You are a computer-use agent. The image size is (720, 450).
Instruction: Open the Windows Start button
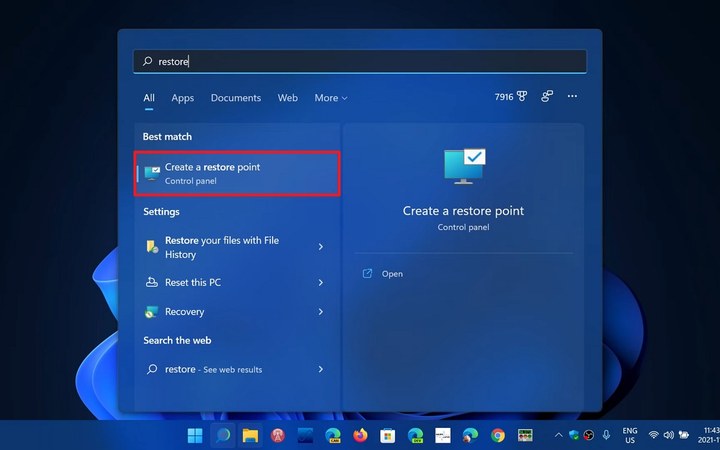(195, 435)
